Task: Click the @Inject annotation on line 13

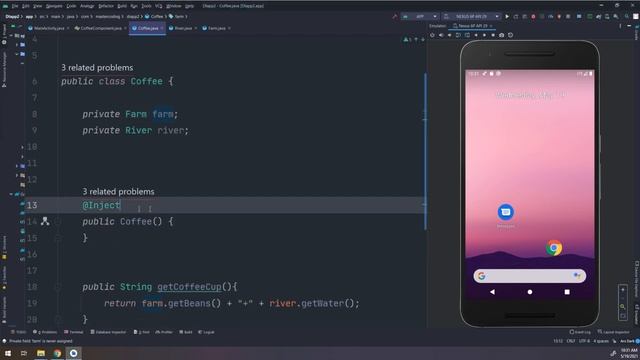Action: (101, 205)
